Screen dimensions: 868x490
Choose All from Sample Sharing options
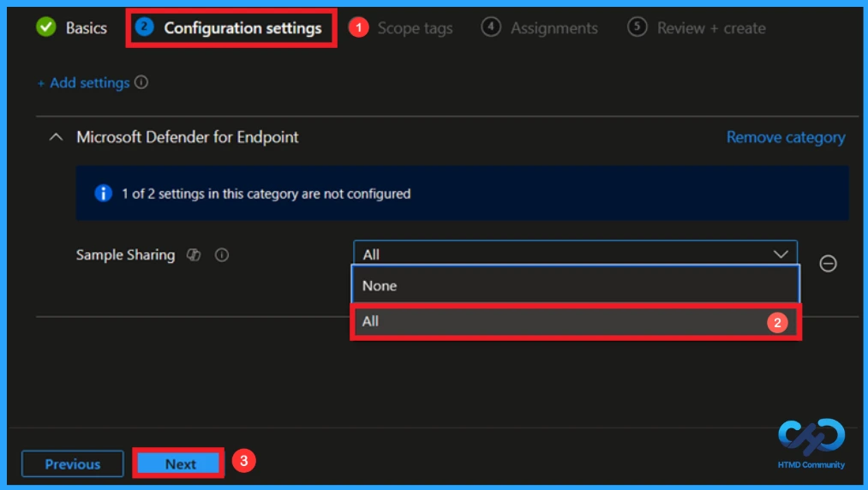(x=575, y=321)
